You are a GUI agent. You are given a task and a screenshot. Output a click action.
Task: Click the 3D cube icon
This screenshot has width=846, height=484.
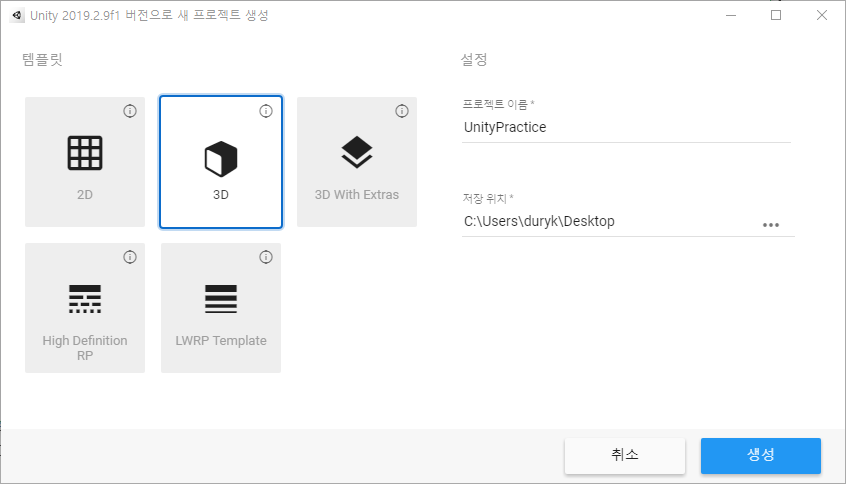(x=221, y=159)
